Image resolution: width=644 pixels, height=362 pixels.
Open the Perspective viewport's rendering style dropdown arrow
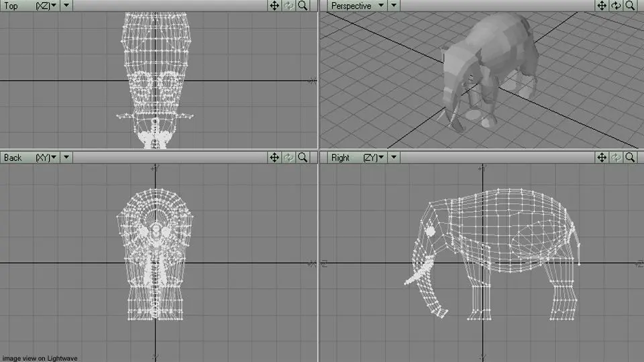(x=394, y=6)
